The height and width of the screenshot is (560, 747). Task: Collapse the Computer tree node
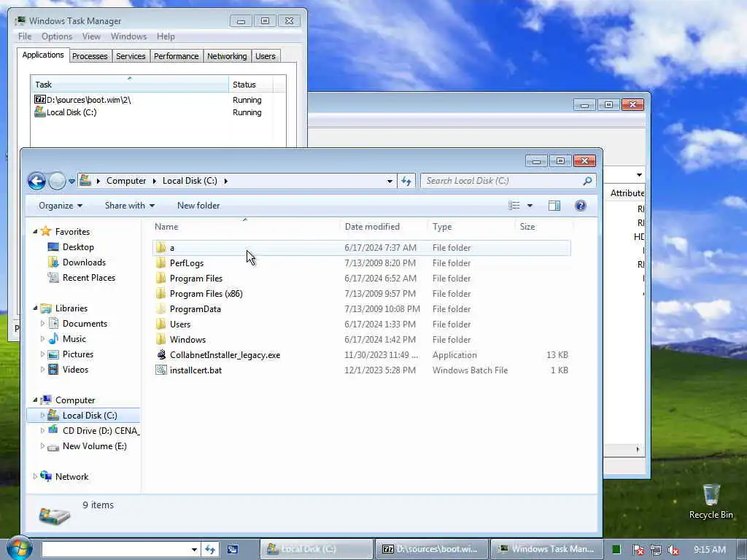[x=35, y=400]
